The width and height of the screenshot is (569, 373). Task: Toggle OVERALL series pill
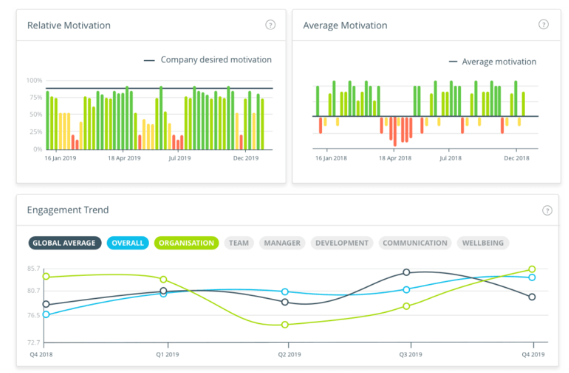pos(128,243)
